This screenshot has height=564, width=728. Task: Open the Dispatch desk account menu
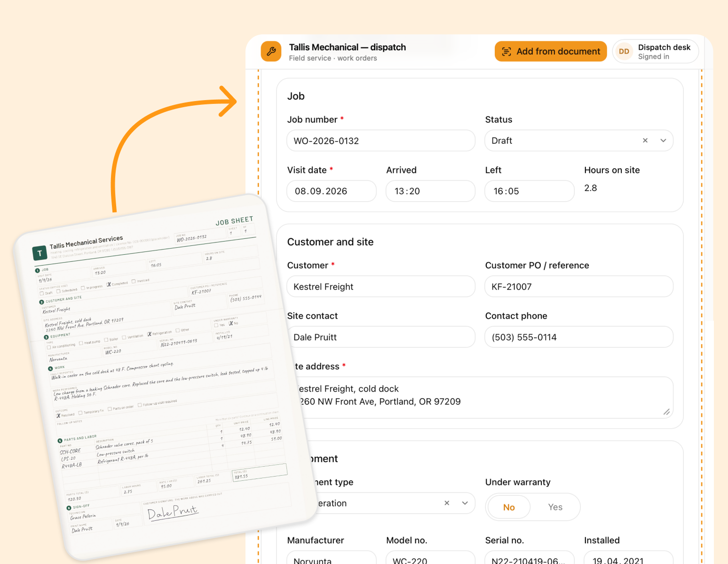[x=656, y=51]
